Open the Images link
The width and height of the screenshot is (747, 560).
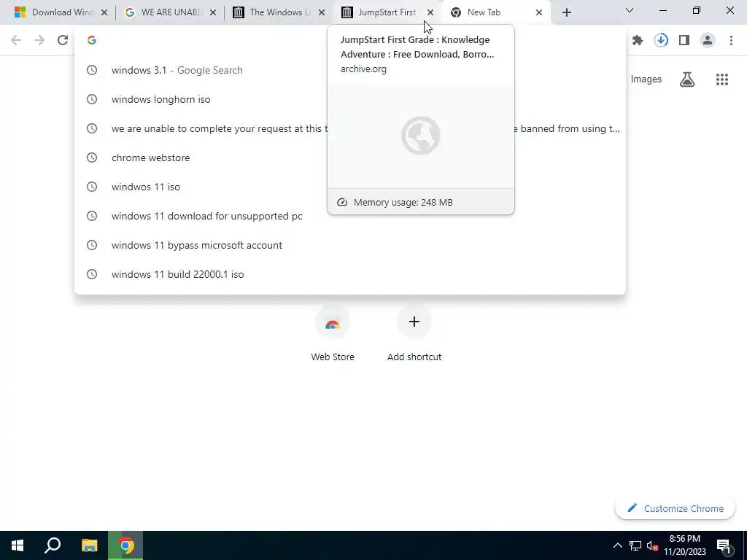(x=646, y=79)
